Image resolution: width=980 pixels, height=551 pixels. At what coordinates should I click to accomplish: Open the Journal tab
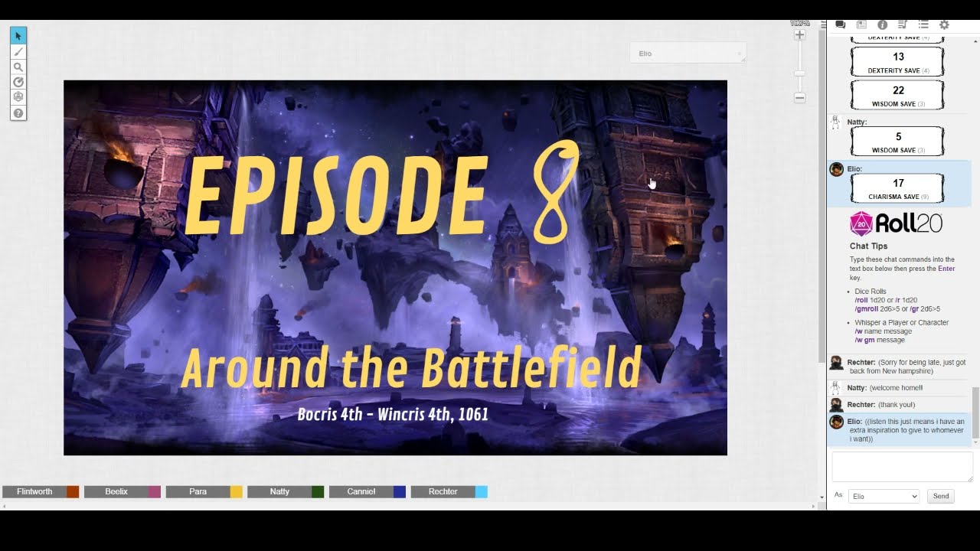[x=861, y=24]
